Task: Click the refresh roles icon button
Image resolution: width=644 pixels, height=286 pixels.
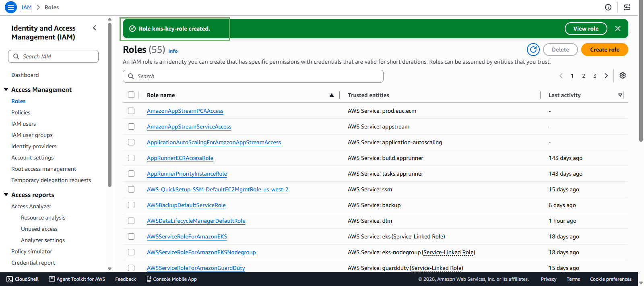Action: (533, 50)
